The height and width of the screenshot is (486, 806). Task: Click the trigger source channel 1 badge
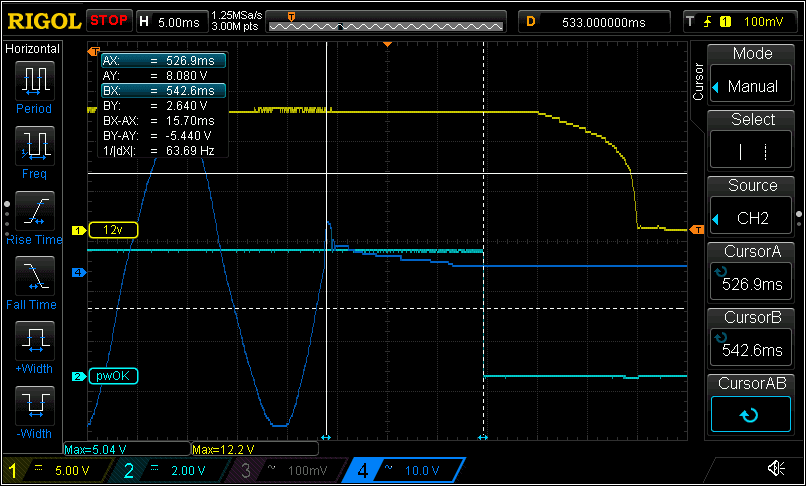(x=725, y=22)
